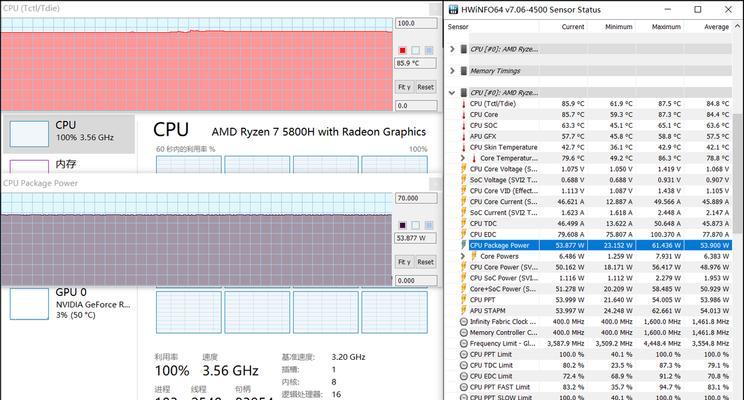Image resolution: width=744 pixels, height=400 pixels.
Task: Click lightning icon beside CPU TDC row
Action: point(464,223)
